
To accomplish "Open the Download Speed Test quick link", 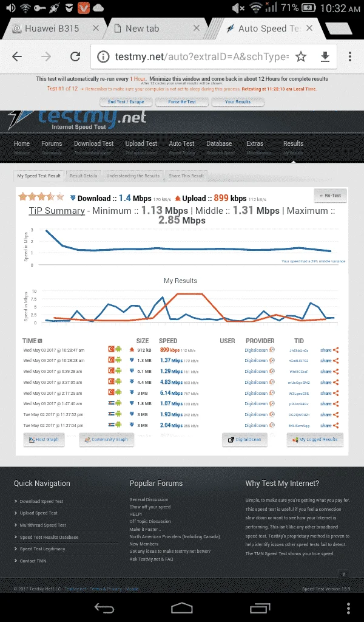I will tap(42, 501).
